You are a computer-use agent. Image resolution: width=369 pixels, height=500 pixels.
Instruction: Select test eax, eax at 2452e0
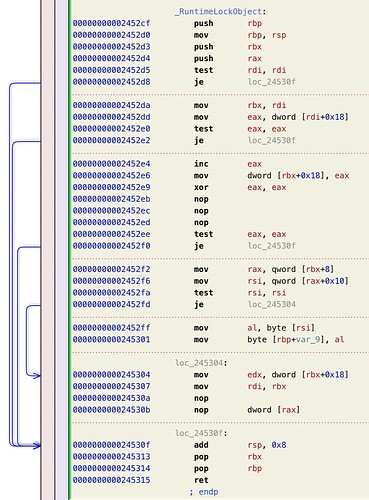[x=240, y=129]
